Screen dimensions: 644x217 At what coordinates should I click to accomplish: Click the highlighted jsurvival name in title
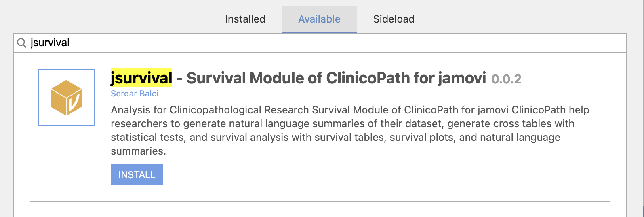pyautogui.click(x=141, y=77)
